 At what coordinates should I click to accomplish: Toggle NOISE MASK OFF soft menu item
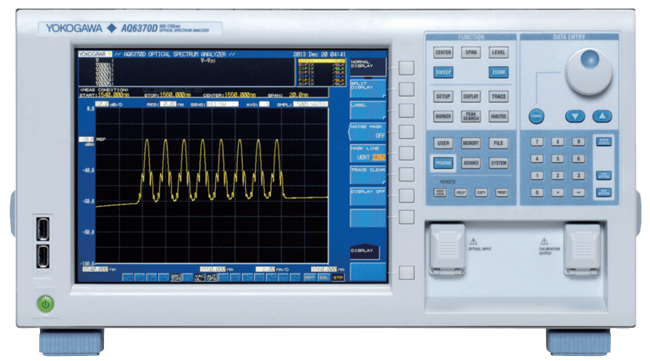367,131
